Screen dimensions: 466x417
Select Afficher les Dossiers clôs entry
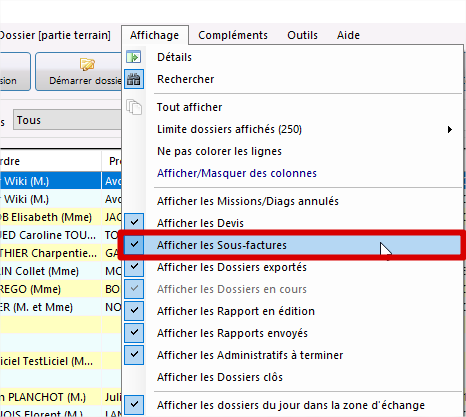pos(220,377)
